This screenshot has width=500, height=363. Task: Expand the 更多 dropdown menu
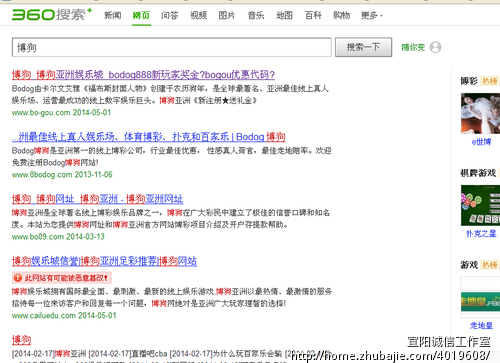pos(372,15)
